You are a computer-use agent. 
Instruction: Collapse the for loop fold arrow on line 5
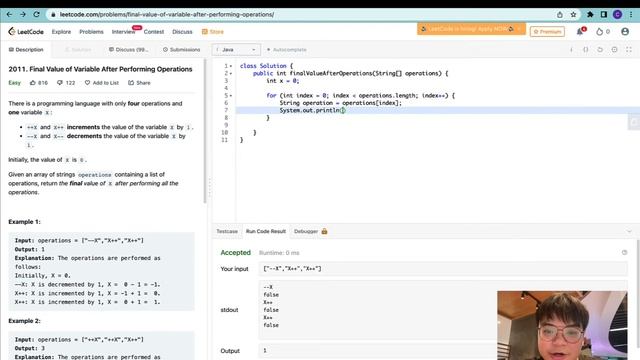231,96
